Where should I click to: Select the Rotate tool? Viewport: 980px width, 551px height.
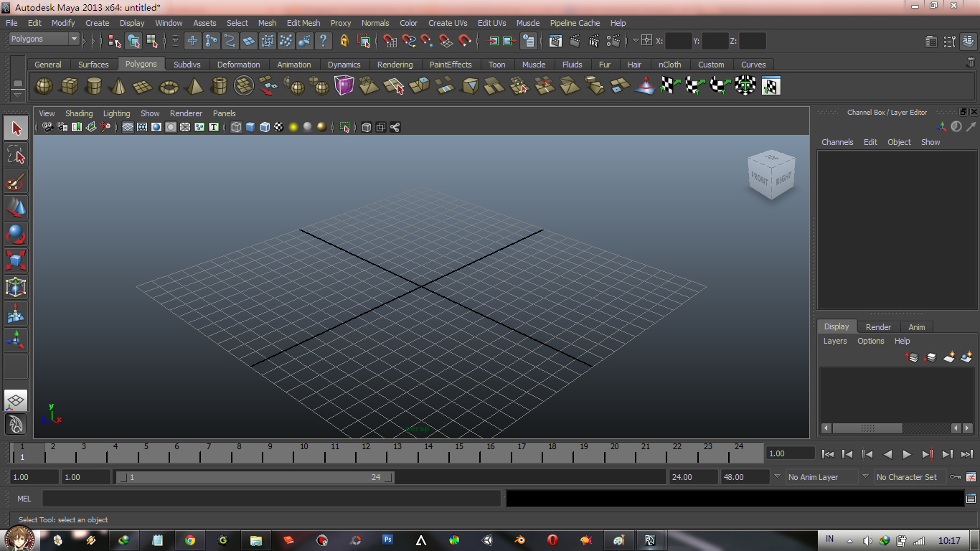(x=16, y=234)
